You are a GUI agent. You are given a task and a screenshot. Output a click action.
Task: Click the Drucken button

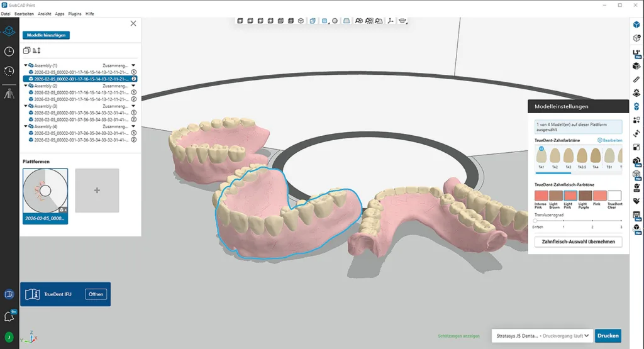[x=608, y=335]
